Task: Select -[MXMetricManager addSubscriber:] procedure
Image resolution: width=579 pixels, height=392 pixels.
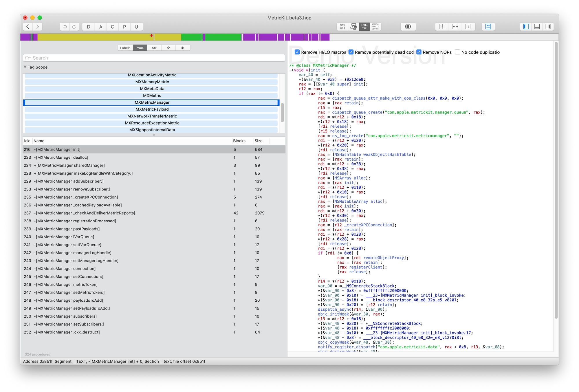Action: coord(154,181)
